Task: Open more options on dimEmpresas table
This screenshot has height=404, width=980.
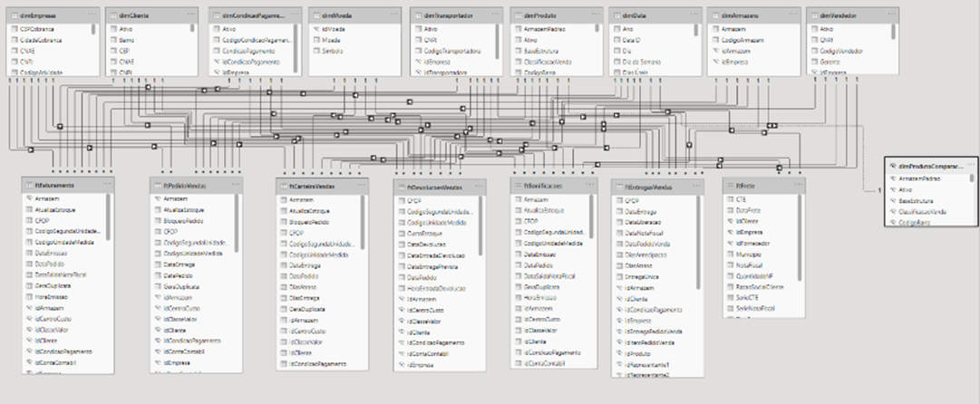Action: tap(92, 15)
